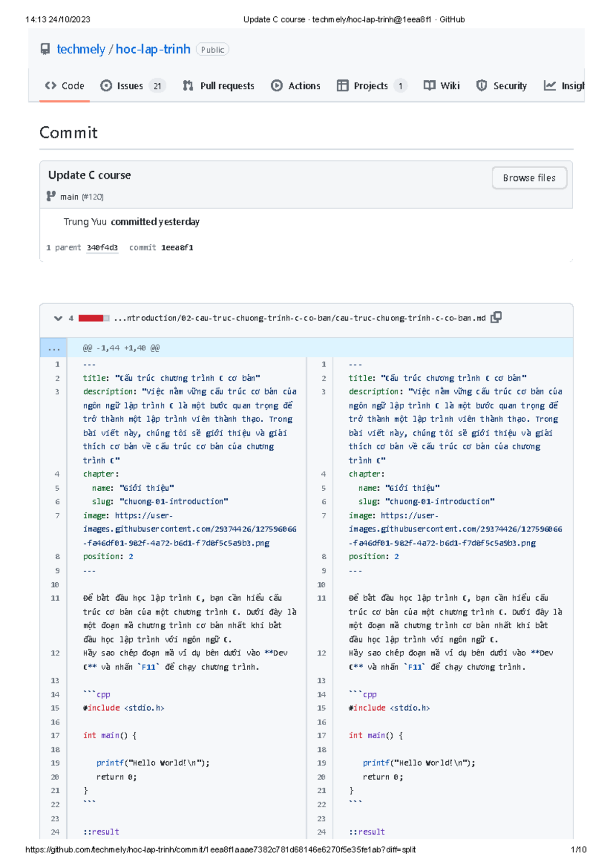Screen dimensions: 613x868
Task: Click the Wiki book icon
Action: [429, 85]
